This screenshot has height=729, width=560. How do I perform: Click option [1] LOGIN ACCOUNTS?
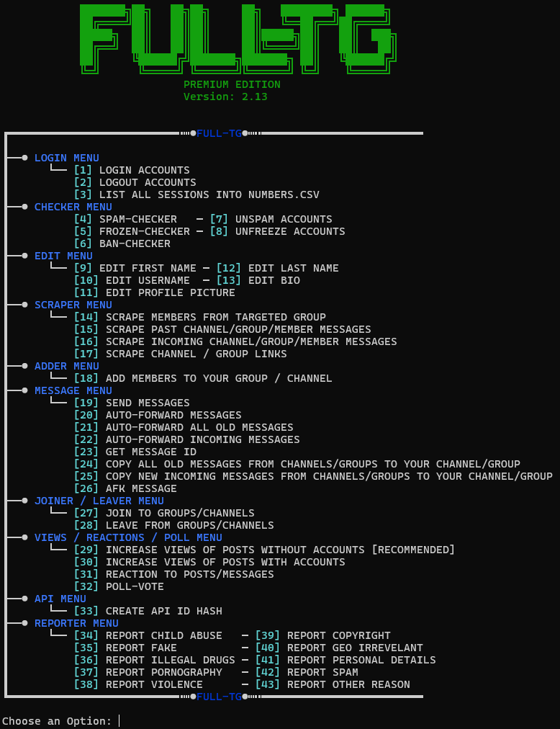(132, 170)
